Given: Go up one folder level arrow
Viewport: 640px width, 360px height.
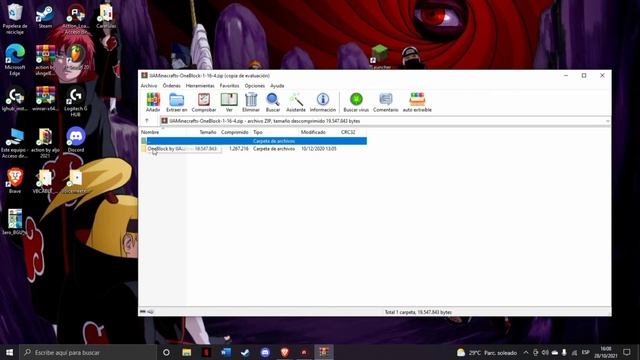Looking at the screenshot, I should tap(147, 121).
